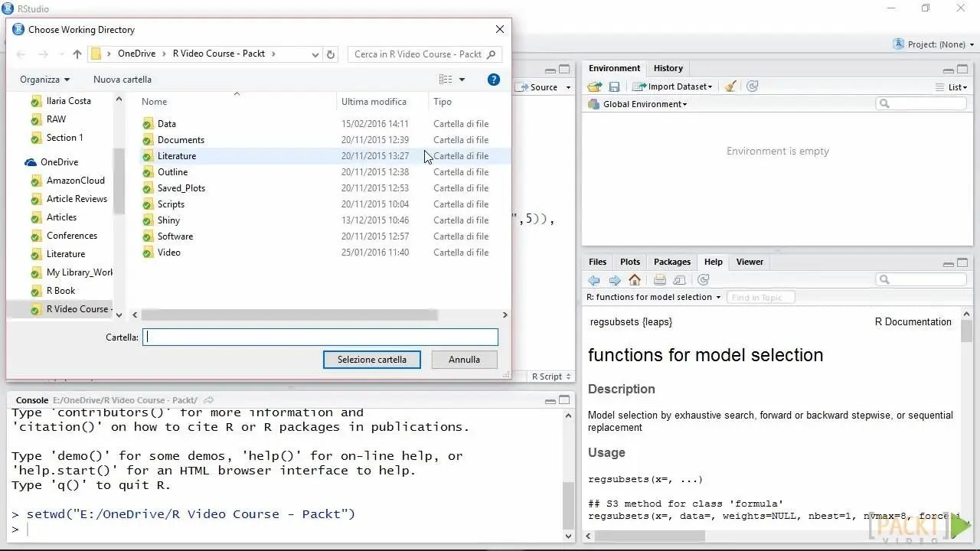
Task: Maximize the Source editor pane
Action: pos(565,69)
